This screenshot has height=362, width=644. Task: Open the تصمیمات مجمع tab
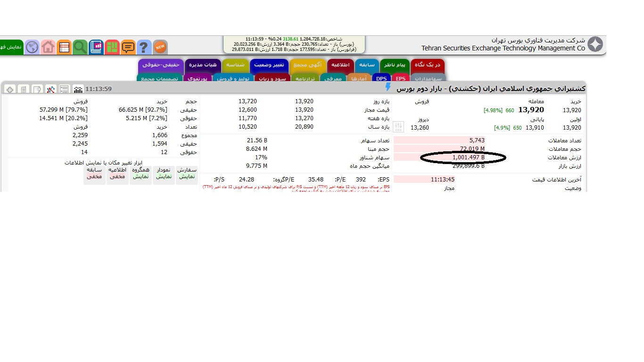click(159, 78)
